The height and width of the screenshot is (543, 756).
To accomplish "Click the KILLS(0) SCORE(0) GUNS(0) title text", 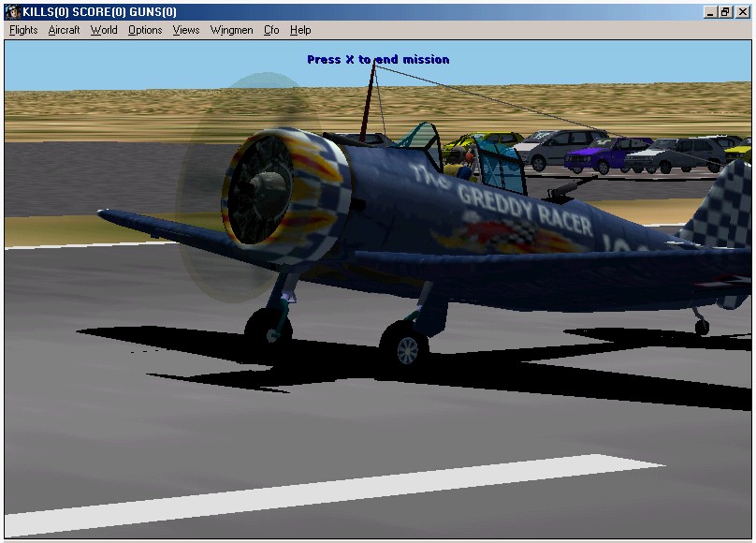I will click(100, 12).
